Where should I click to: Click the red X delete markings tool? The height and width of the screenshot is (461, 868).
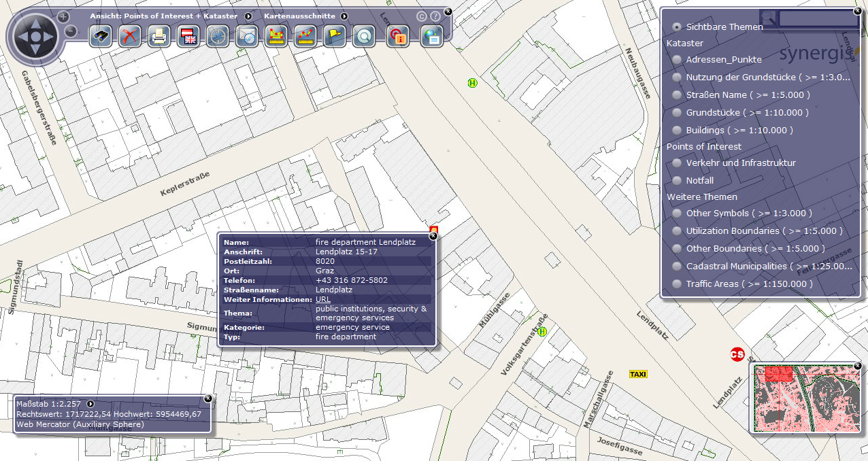(129, 36)
